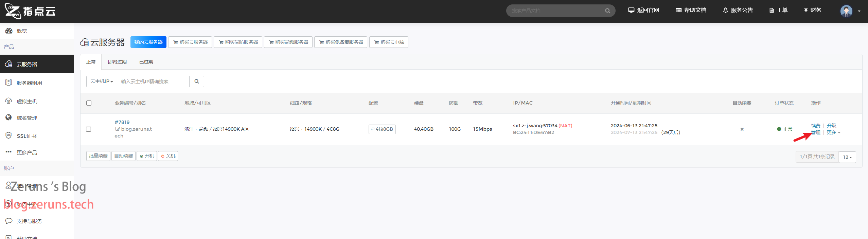Click 购买免备案服务器 button
Viewport: 868px width, 239px height.
click(341, 42)
